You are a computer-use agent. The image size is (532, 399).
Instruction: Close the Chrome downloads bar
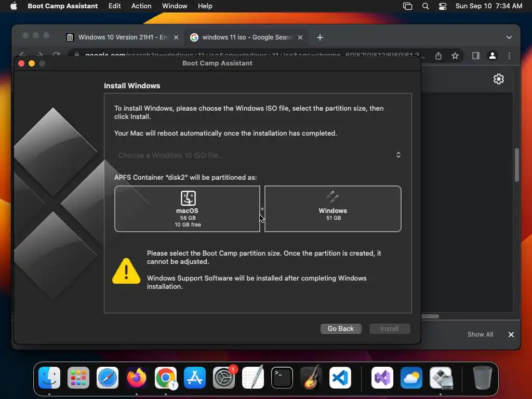[511, 335]
